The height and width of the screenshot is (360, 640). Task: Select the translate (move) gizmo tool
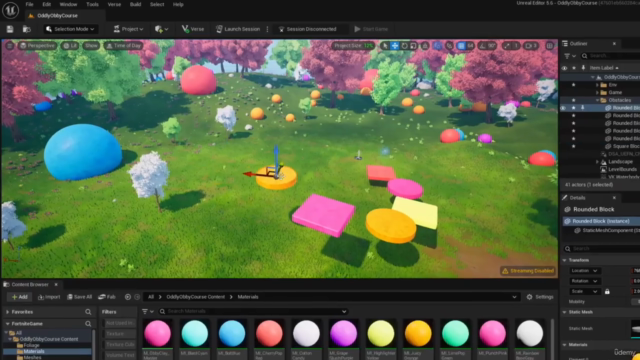click(395, 46)
